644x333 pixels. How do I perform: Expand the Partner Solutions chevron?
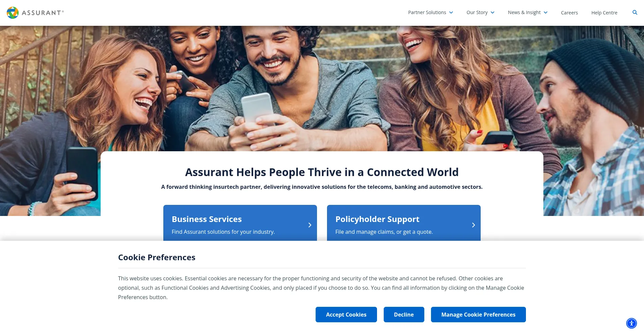point(451,13)
